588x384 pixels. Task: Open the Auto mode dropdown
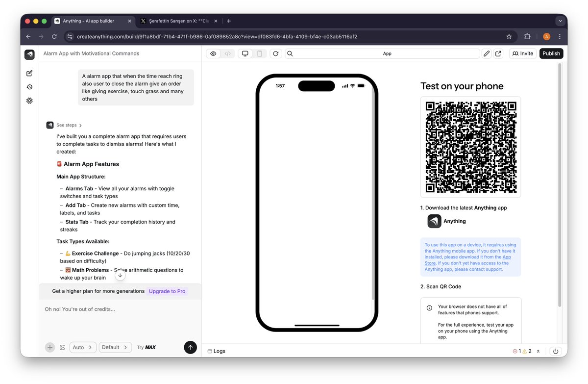point(82,347)
